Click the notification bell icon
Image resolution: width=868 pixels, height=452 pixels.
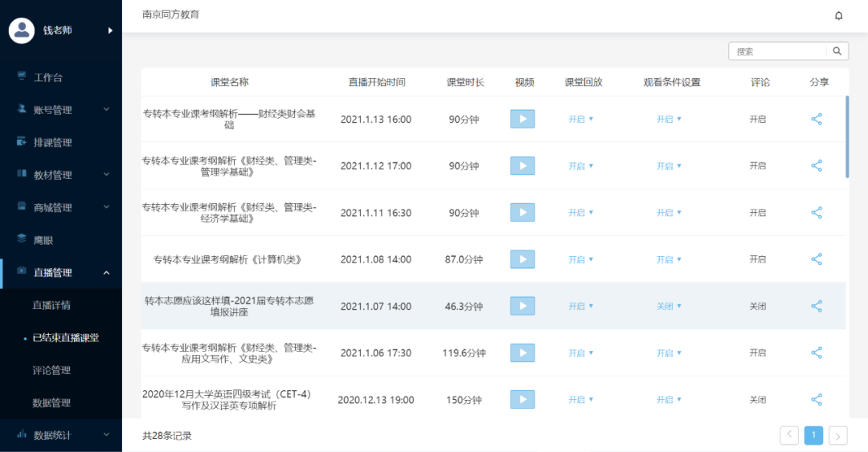838,15
